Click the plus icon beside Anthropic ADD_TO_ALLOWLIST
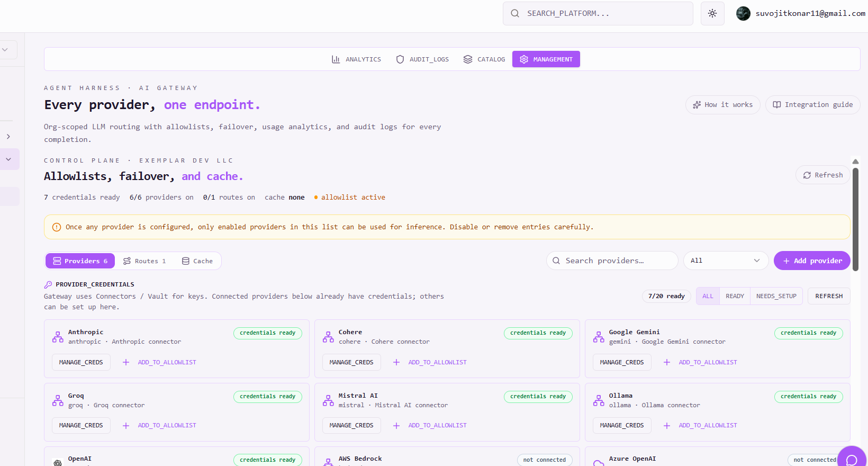 (126, 362)
